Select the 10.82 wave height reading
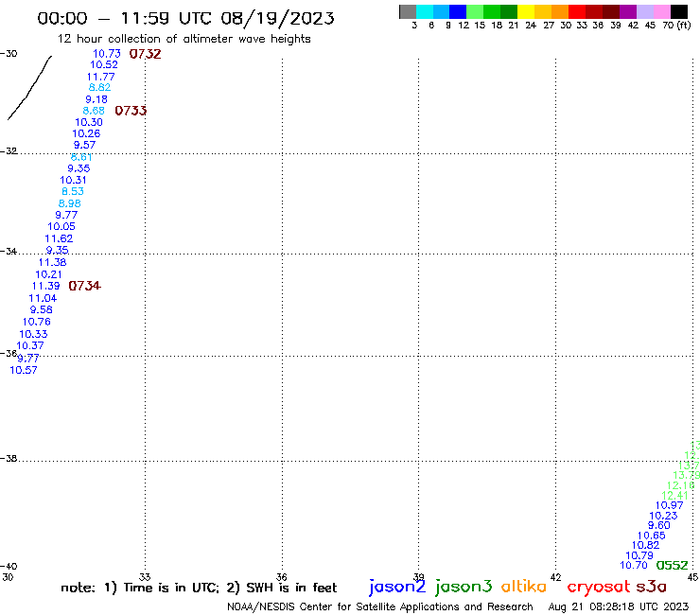This screenshot has width=700, height=615. [x=645, y=545]
